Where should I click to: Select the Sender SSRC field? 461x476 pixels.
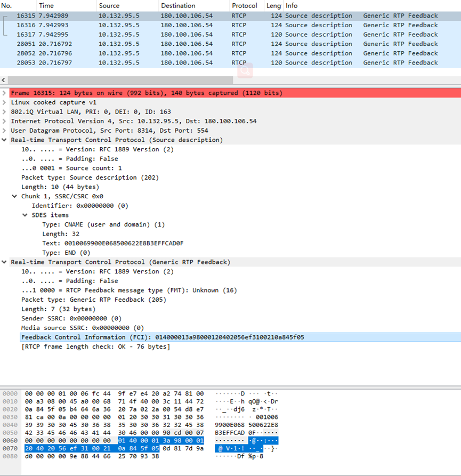tap(71, 318)
